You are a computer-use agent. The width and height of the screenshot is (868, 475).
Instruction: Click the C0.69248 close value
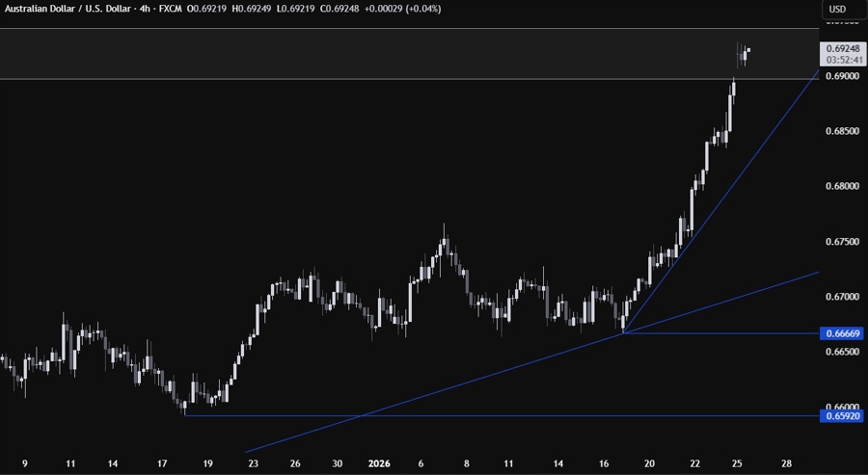(x=340, y=9)
